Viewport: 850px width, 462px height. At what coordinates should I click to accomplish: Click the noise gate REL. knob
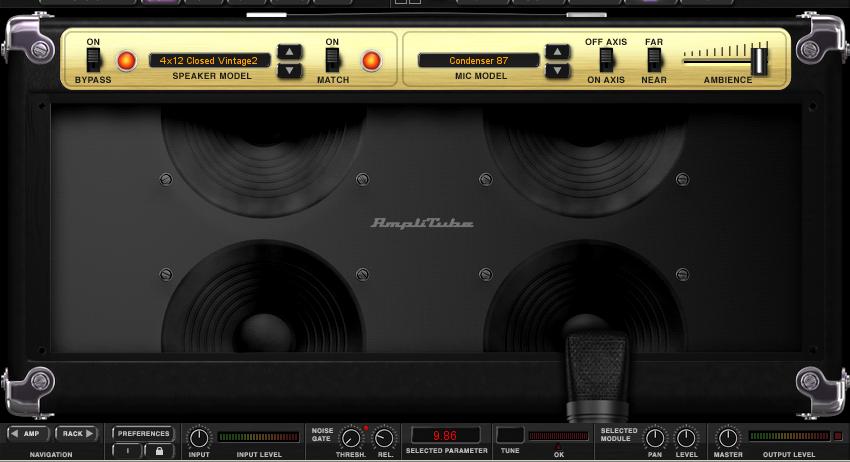384,438
